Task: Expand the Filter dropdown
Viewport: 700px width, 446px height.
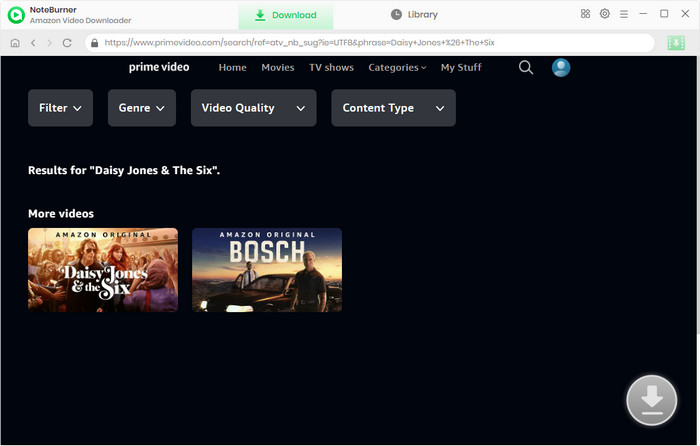Action: click(x=60, y=108)
